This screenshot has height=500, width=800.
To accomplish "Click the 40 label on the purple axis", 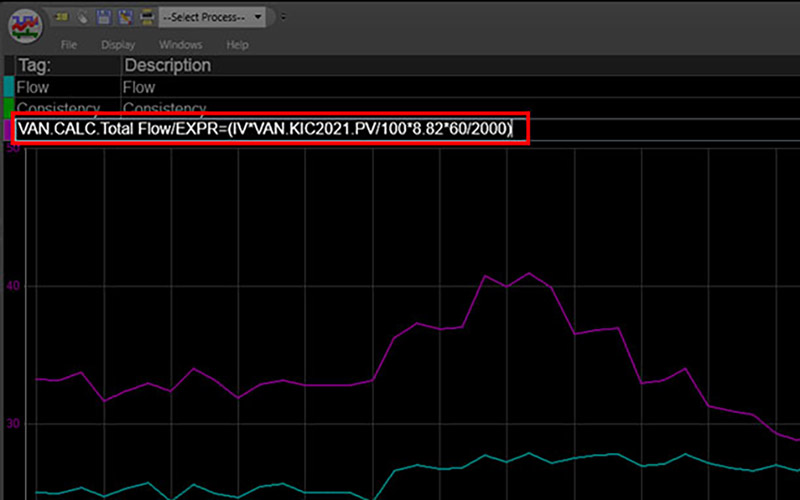I will tap(13, 285).
